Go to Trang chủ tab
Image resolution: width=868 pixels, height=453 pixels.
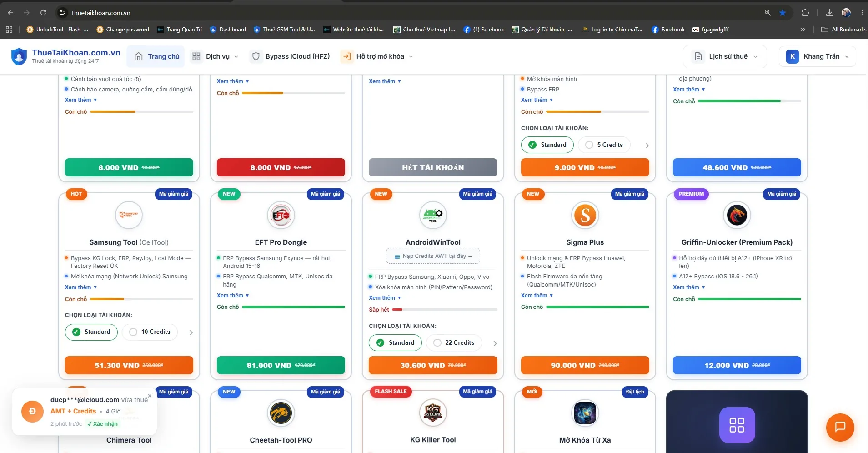[156, 56]
